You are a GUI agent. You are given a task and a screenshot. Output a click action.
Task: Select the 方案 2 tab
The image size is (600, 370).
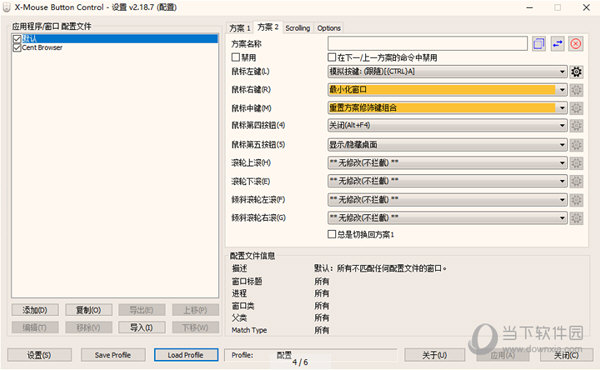(x=268, y=27)
